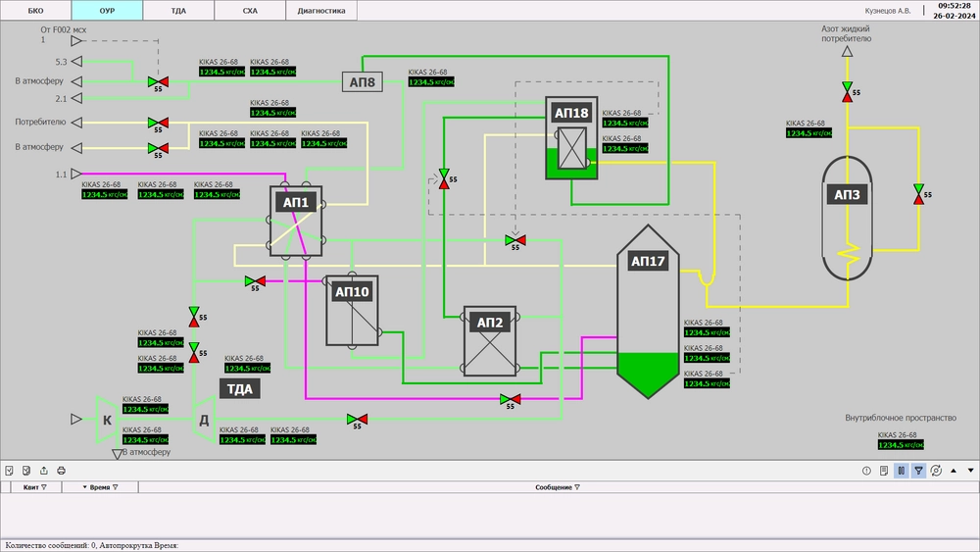980x552 pixels.
Task: Acknowledge message with the first checkmark icon
Action: pos(9,471)
